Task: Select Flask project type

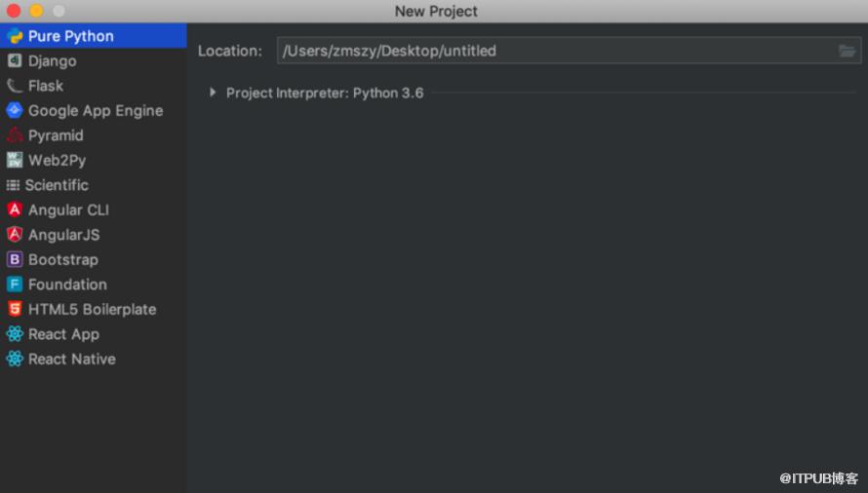Action: point(94,86)
